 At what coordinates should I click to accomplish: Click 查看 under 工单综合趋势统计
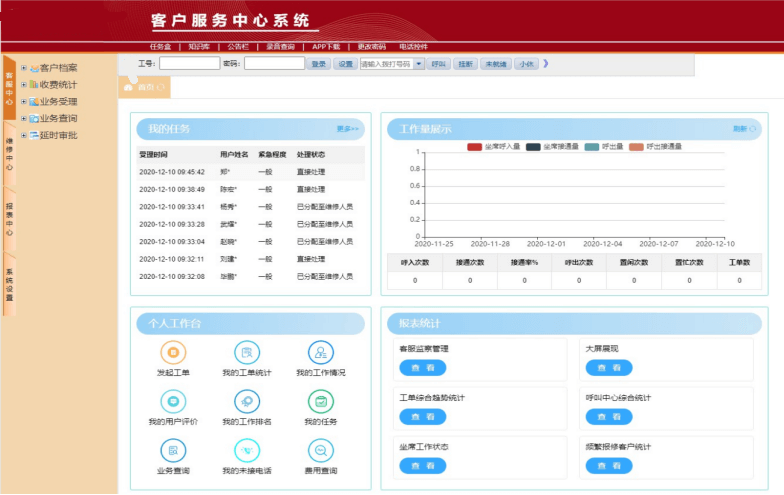tap(422, 416)
